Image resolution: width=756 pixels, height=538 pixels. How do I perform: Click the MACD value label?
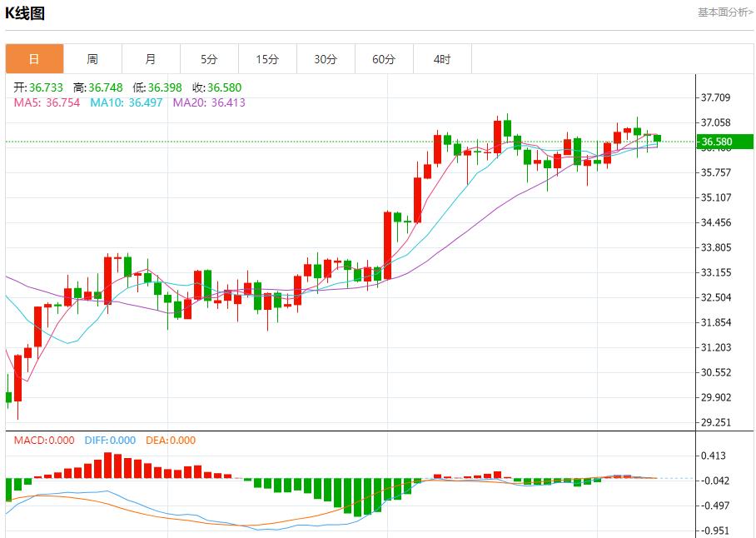44,441
